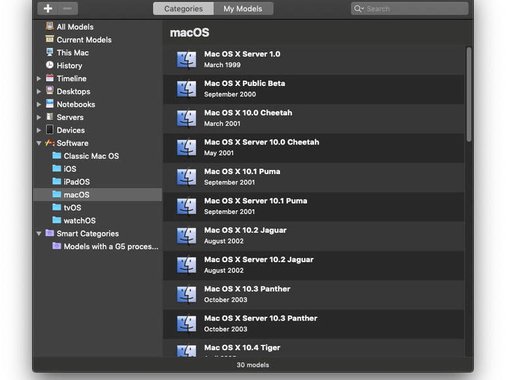This screenshot has height=380, width=506.
Task: Open the iOS folder
Action: click(65, 169)
